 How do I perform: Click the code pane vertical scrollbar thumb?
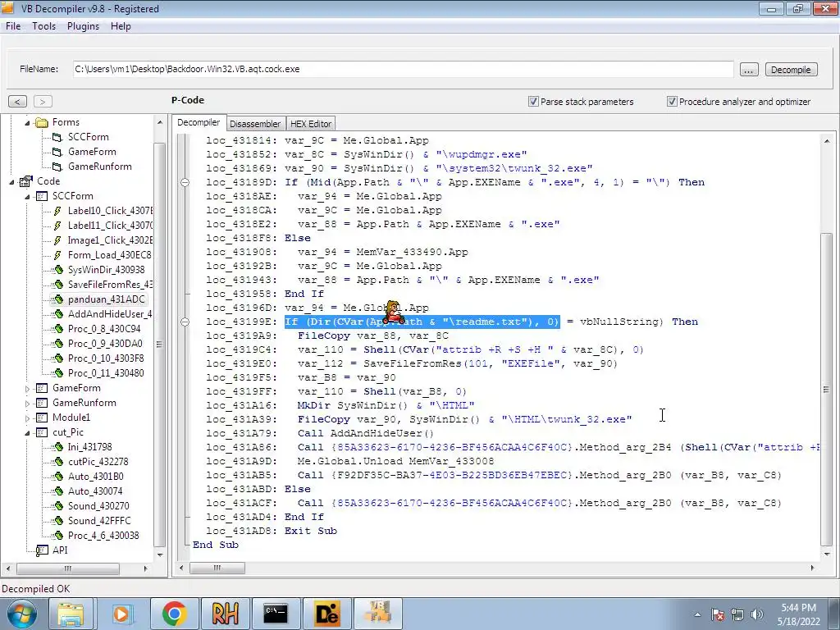click(x=825, y=389)
